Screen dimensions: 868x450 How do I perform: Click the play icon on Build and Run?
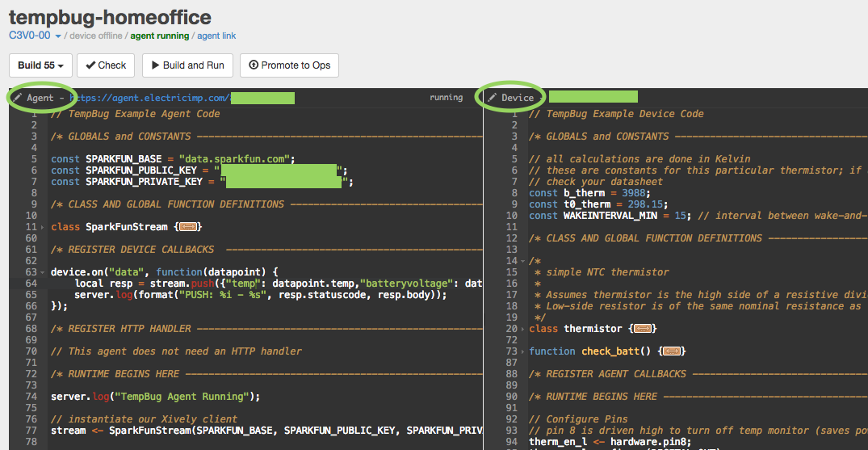(156, 65)
